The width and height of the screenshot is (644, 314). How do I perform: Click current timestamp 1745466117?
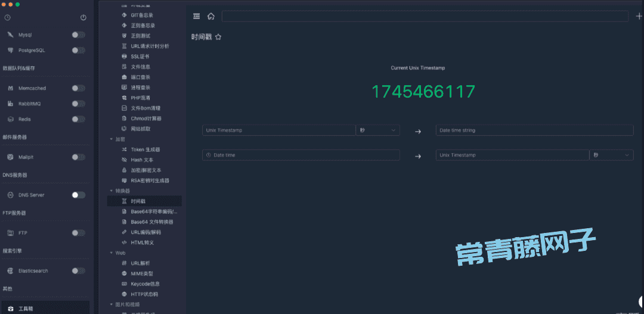click(423, 92)
